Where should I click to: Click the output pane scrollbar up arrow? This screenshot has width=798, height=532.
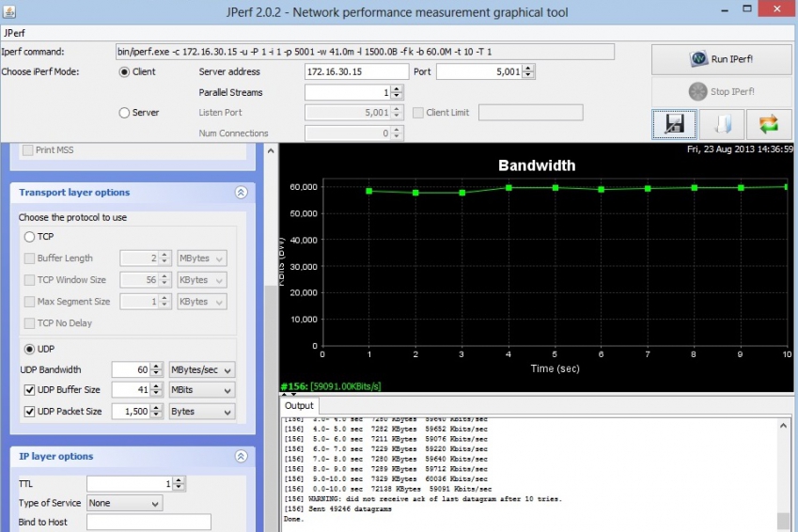[x=783, y=426]
